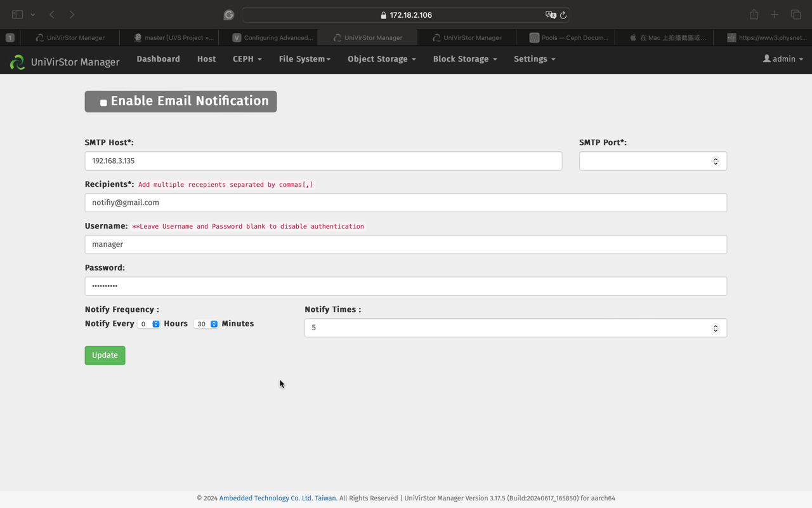This screenshot has height=508, width=812.
Task: Click the Share icon in browser toolbar
Action: coord(754,15)
